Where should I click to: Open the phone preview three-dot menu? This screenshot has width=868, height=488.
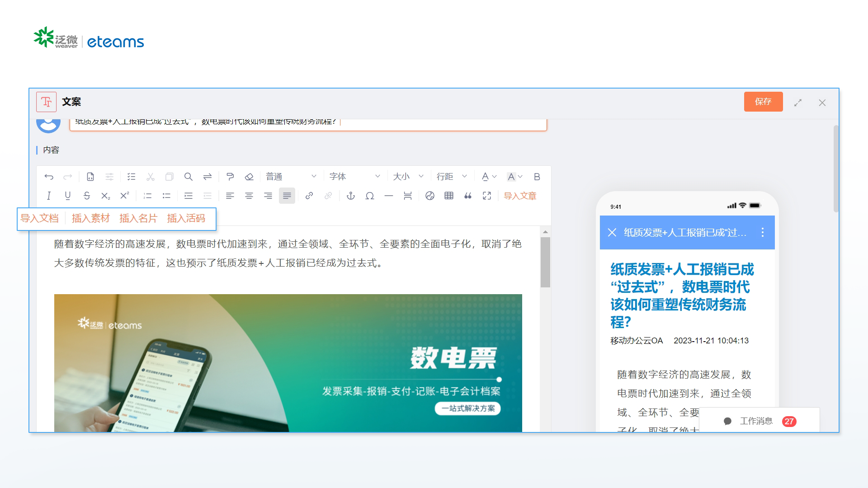763,232
